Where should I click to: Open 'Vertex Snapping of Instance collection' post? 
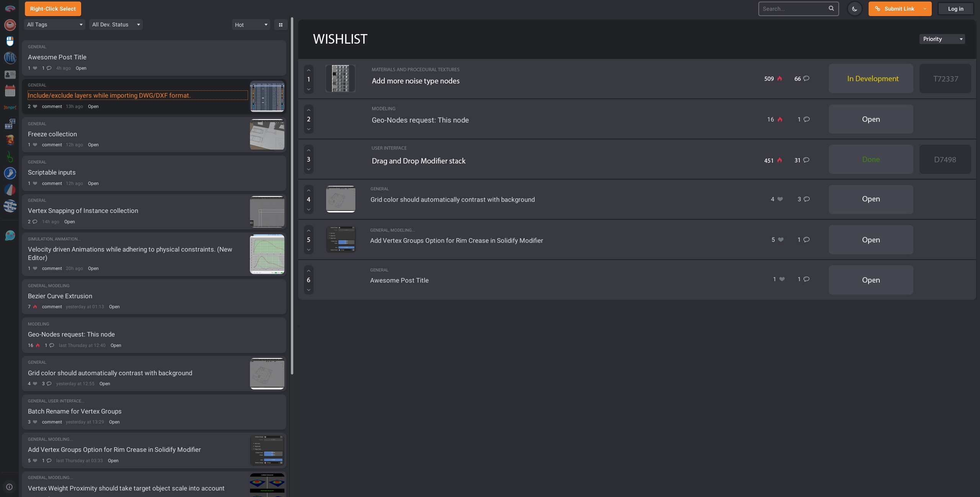pyautogui.click(x=83, y=211)
